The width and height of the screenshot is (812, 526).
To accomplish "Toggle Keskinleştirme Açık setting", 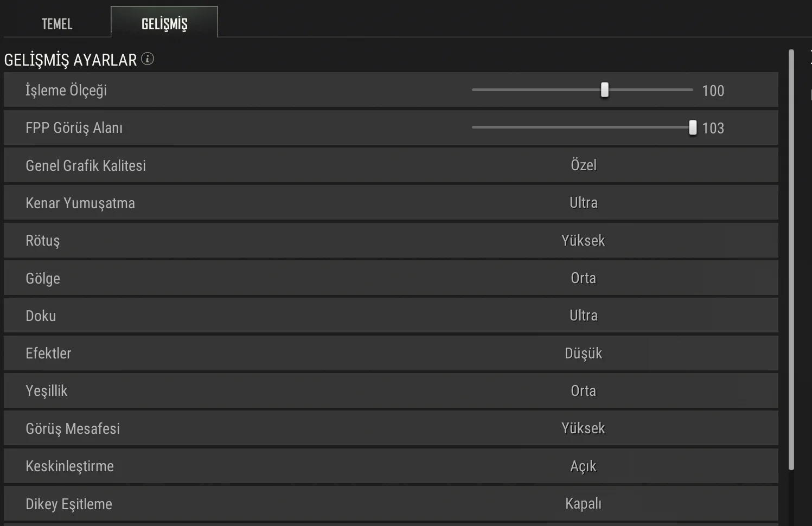I will 583,466.
